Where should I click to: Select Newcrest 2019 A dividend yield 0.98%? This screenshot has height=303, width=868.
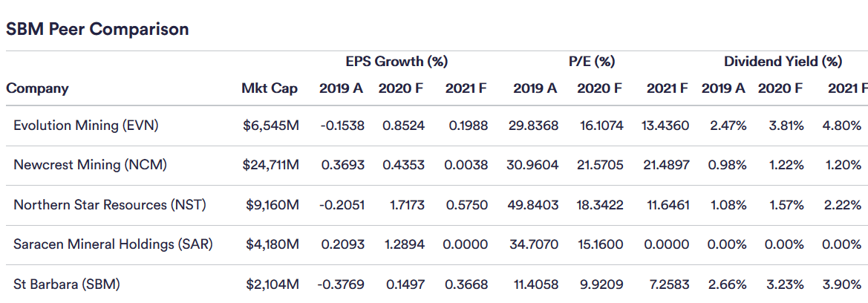point(727,165)
